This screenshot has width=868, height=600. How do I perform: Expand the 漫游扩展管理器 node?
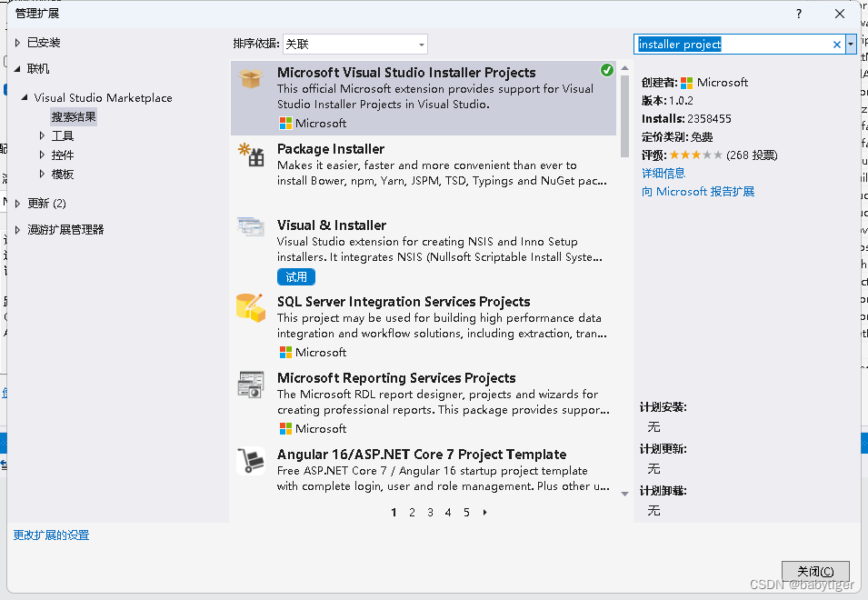(17, 230)
